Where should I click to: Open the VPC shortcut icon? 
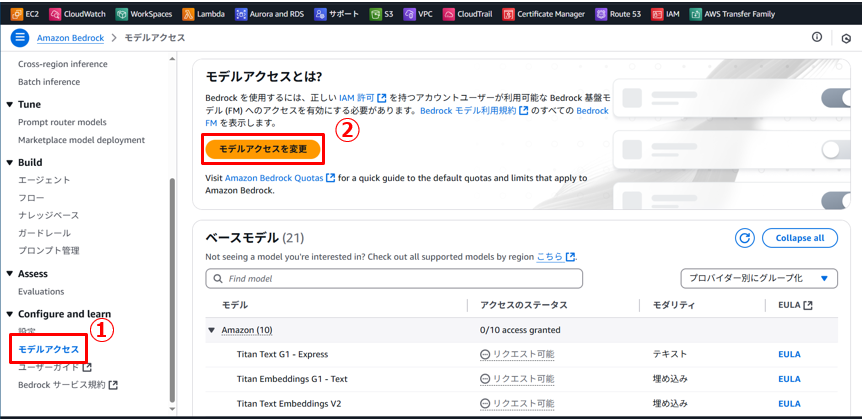[409, 14]
